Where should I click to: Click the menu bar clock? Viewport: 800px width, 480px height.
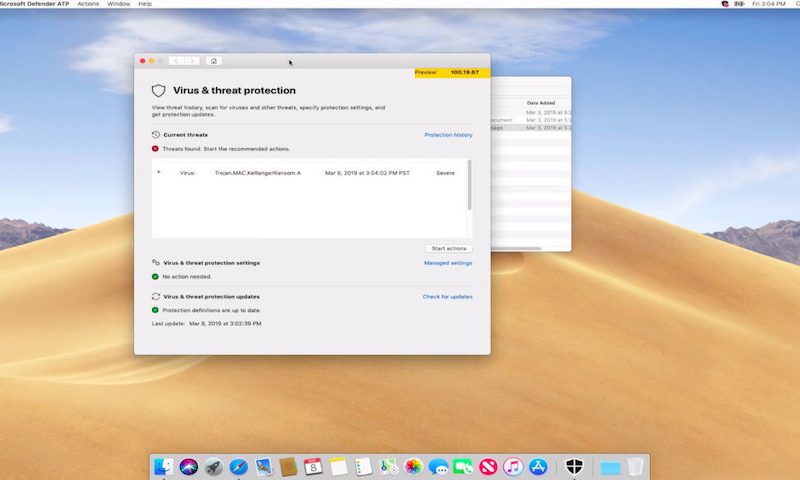pyautogui.click(x=768, y=4)
